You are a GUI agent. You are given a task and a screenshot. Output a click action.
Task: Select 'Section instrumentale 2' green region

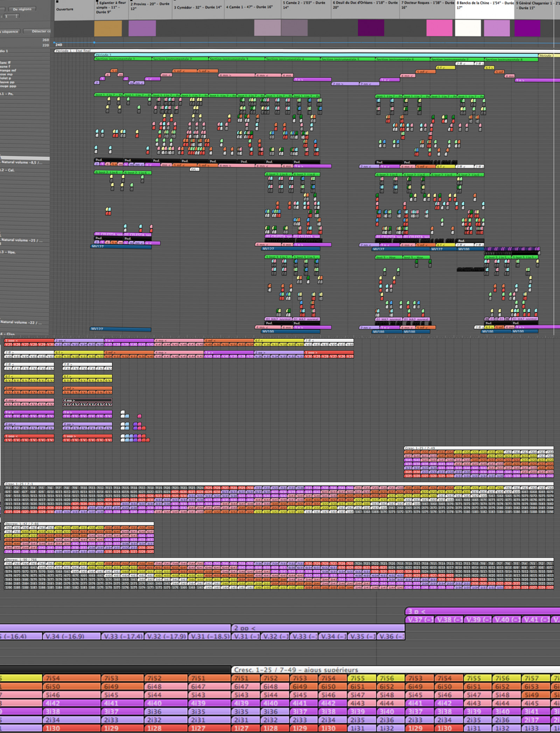coord(180,59)
